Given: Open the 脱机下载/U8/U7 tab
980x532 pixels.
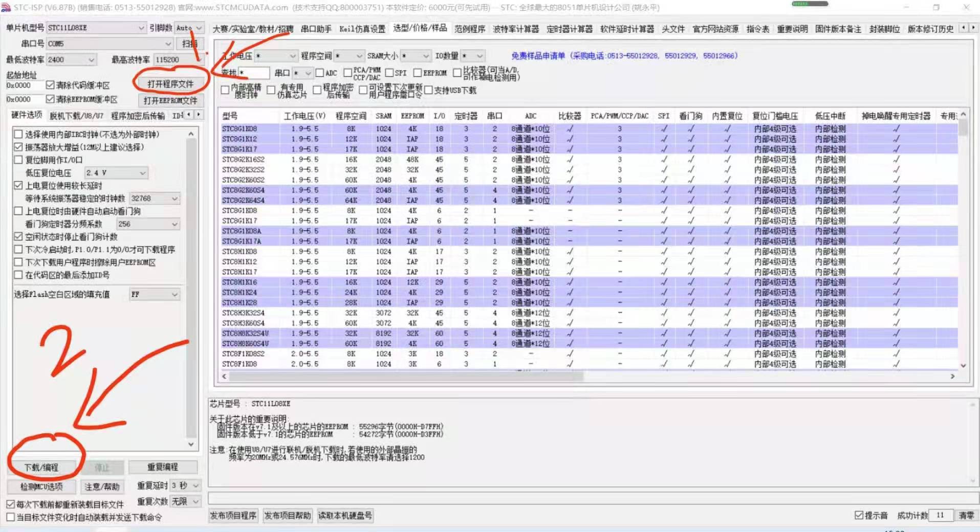Looking at the screenshot, I should click(x=76, y=116).
